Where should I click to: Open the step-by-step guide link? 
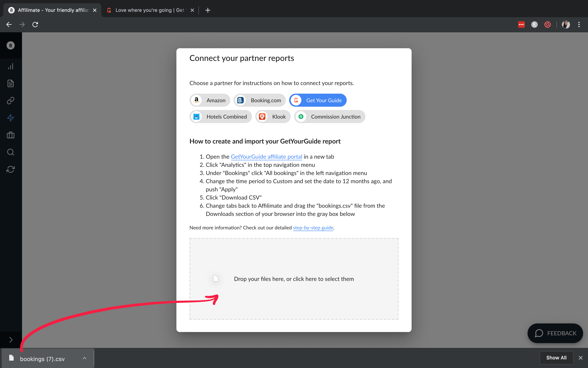(x=313, y=228)
